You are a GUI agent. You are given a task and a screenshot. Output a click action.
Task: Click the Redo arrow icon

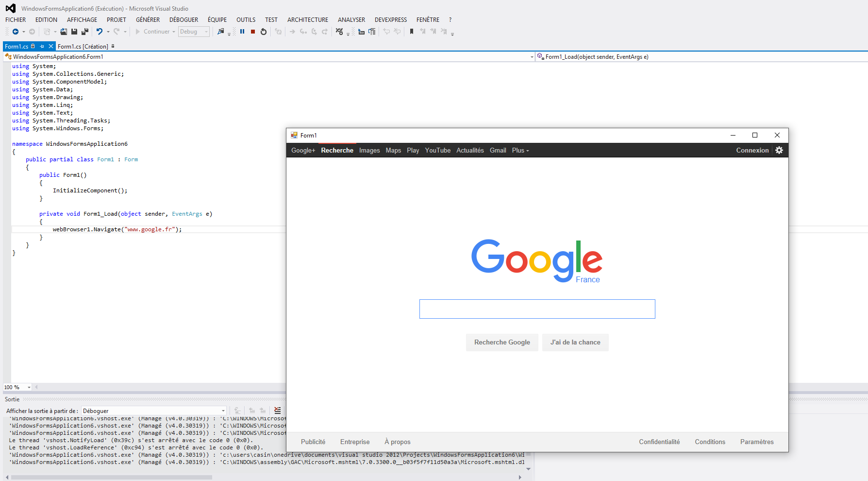(x=117, y=32)
